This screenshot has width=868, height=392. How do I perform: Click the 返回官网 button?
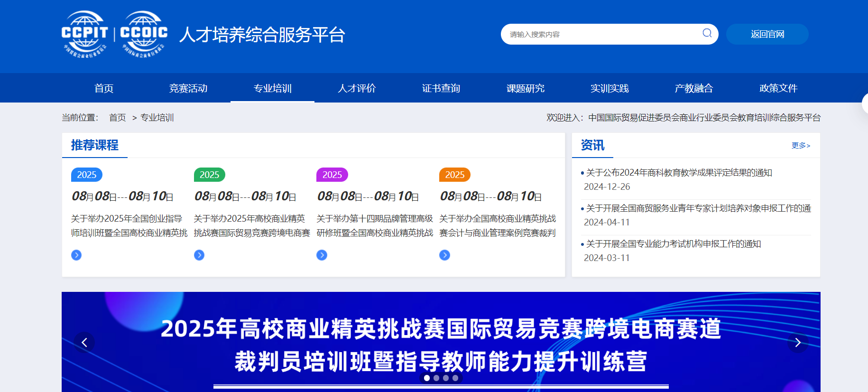pyautogui.click(x=767, y=34)
